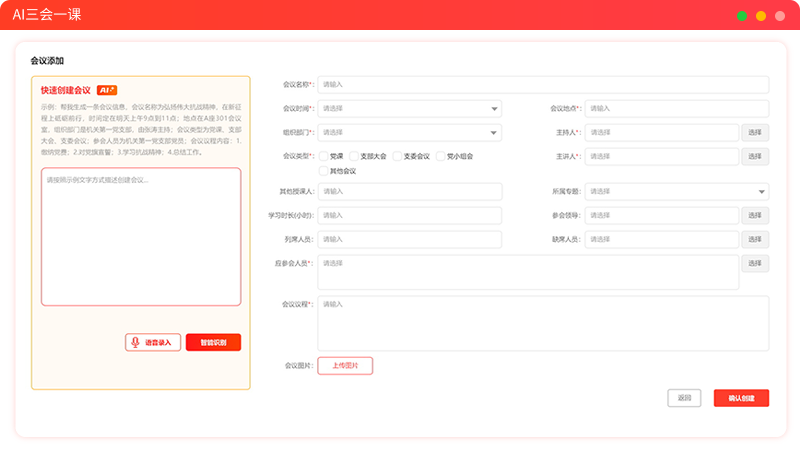Click the 返回 button
This screenshot has width=800, height=450.
pos(684,398)
